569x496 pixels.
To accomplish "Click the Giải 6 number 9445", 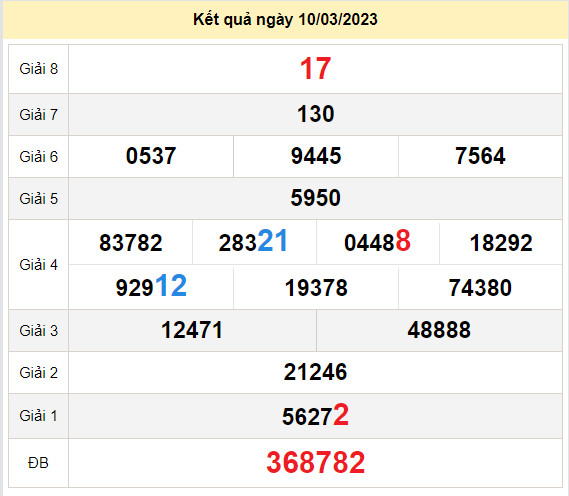I will click(316, 156).
